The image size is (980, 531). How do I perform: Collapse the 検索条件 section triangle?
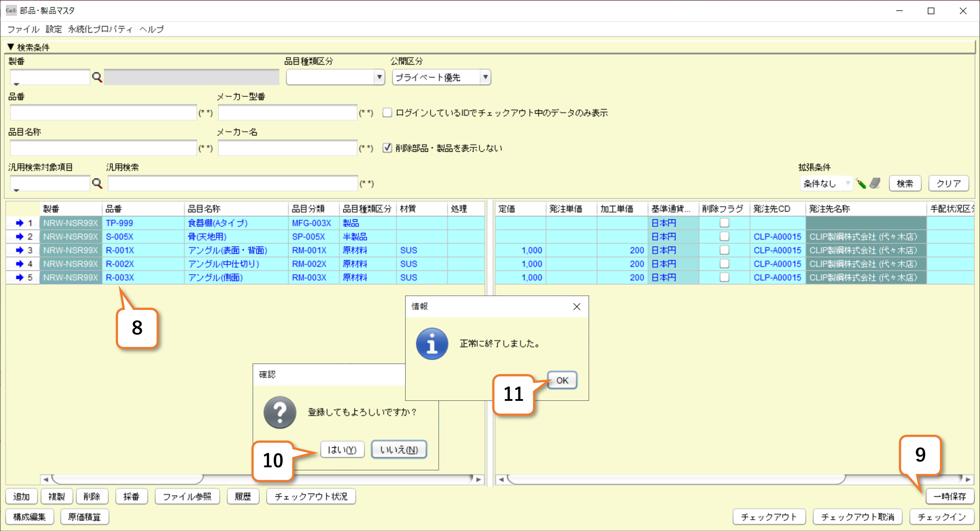pos(11,47)
